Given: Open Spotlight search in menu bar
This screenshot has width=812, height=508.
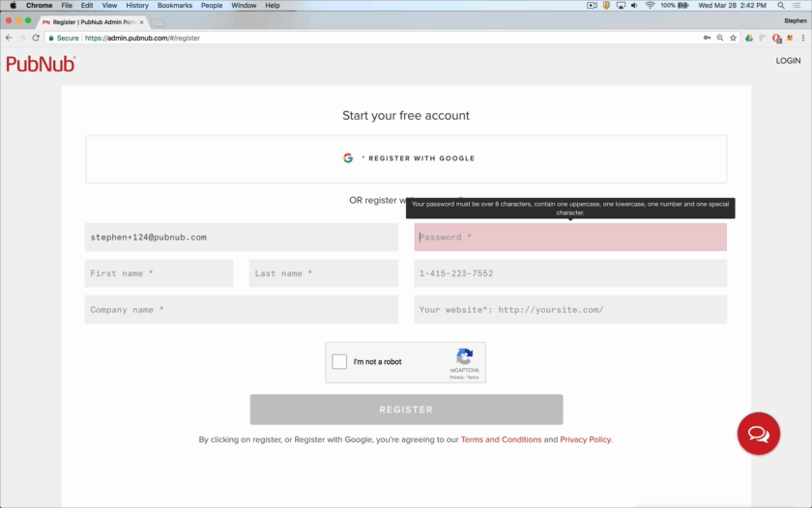Looking at the screenshot, I should 781,5.
